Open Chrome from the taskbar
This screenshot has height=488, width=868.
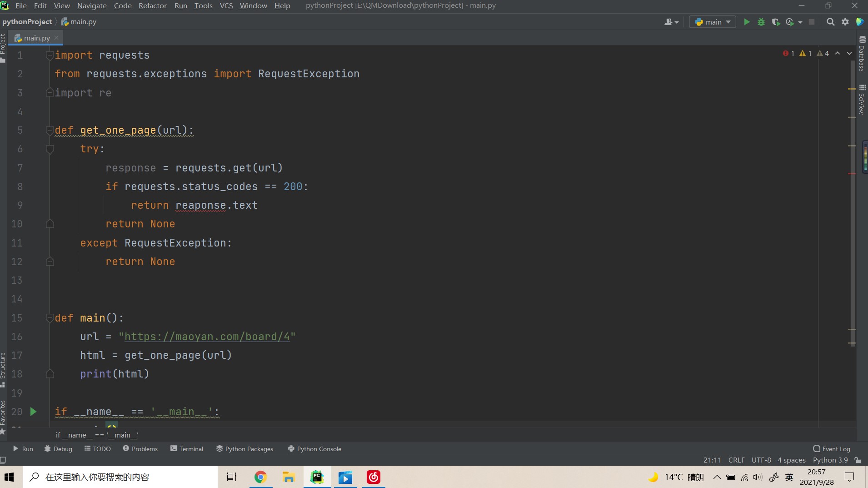point(260,477)
